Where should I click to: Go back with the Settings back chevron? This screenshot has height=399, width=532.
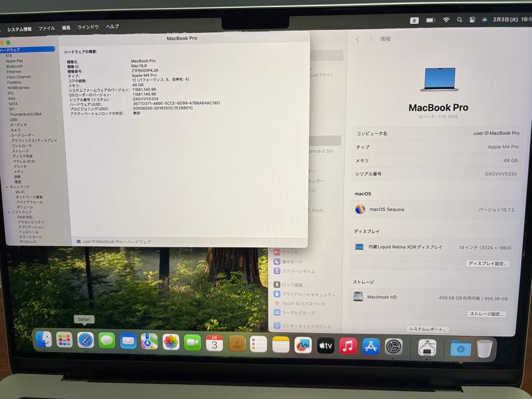(358, 39)
